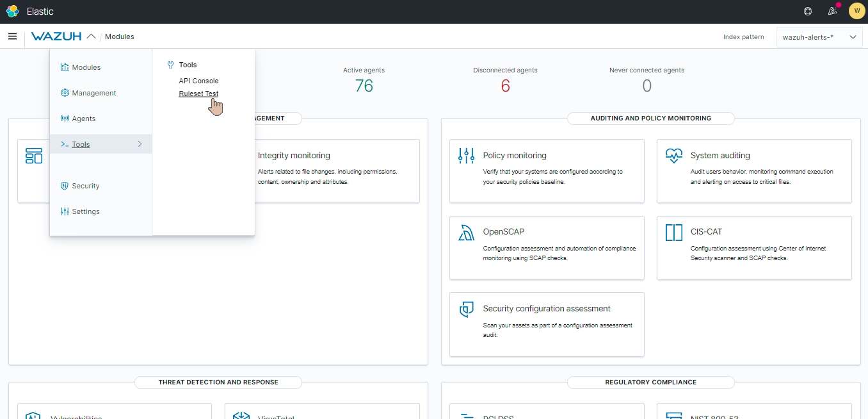Click the WAZUH logo text
The height and width of the screenshot is (419, 868).
click(x=56, y=37)
